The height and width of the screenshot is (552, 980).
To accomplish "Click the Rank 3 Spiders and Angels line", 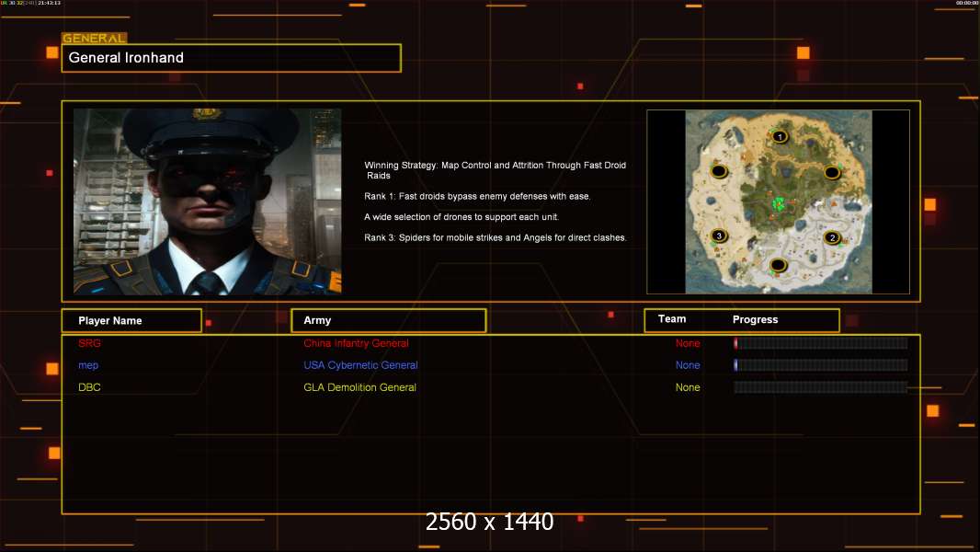I will click(496, 237).
